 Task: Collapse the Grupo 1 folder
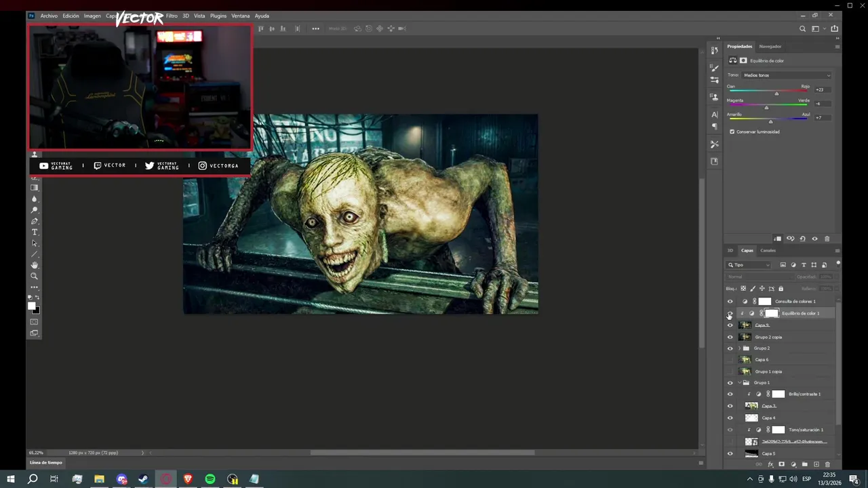click(740, 383)
